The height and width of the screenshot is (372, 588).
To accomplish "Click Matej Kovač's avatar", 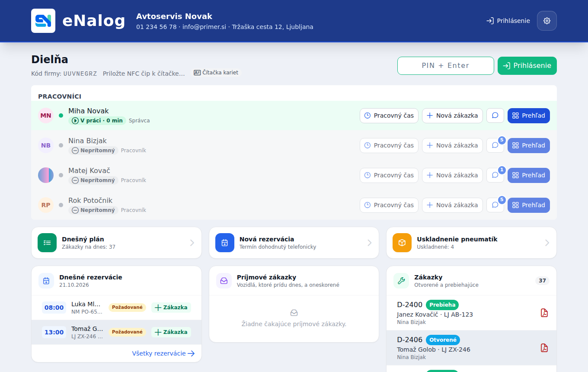I will click(46, 175).
